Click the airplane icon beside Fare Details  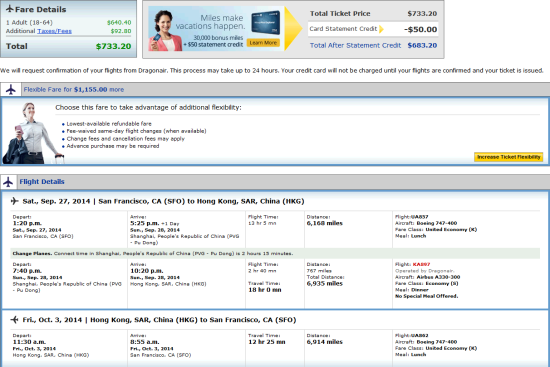10,9
